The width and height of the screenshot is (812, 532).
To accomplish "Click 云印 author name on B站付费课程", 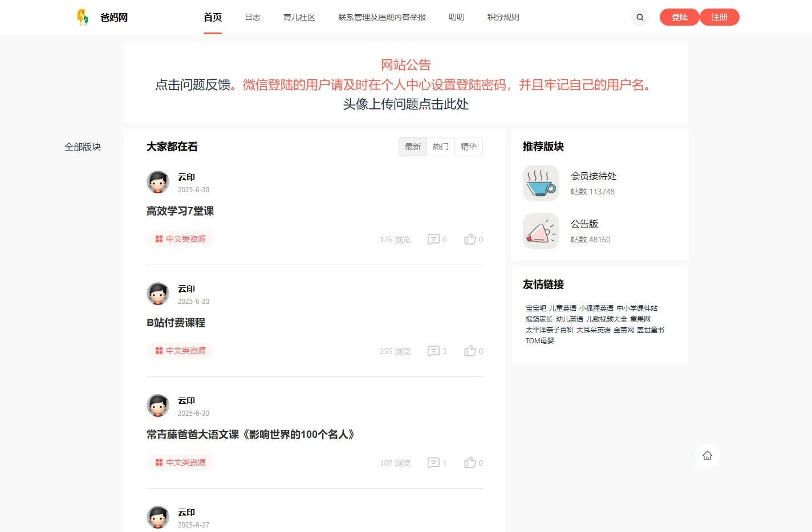I will pos(186,289).
